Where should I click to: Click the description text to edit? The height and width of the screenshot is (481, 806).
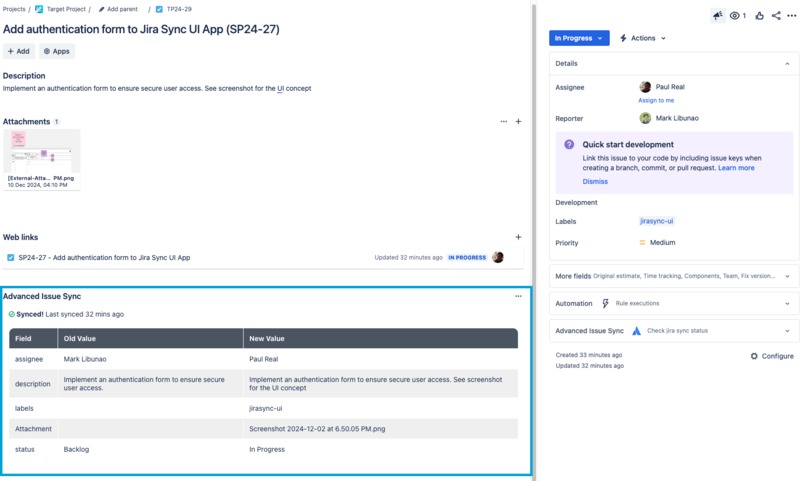coord(157,88)
